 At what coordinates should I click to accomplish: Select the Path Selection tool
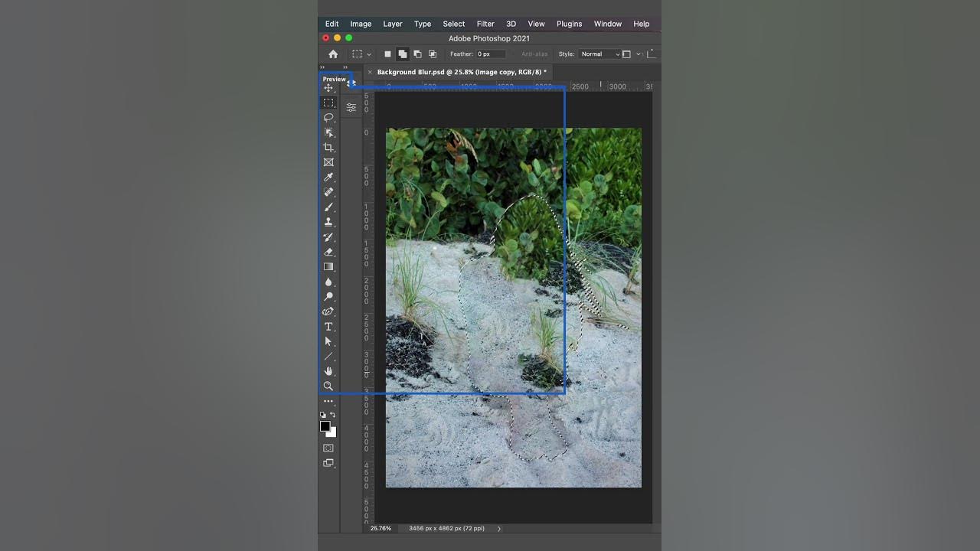pos(328,341)
